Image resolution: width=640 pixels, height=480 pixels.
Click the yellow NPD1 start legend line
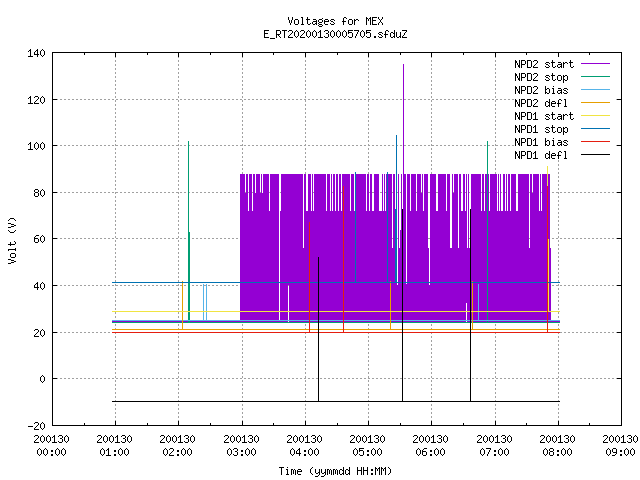596,116
